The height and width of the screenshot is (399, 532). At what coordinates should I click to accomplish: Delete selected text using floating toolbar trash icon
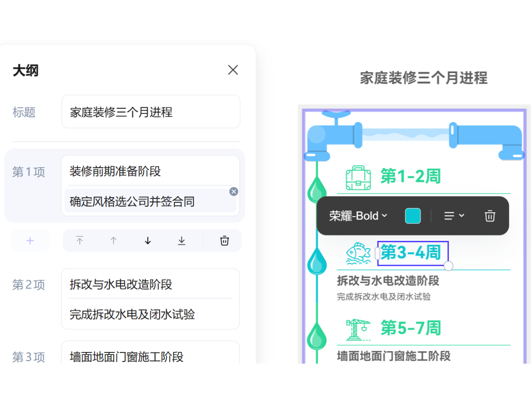[x=490, y=216]
